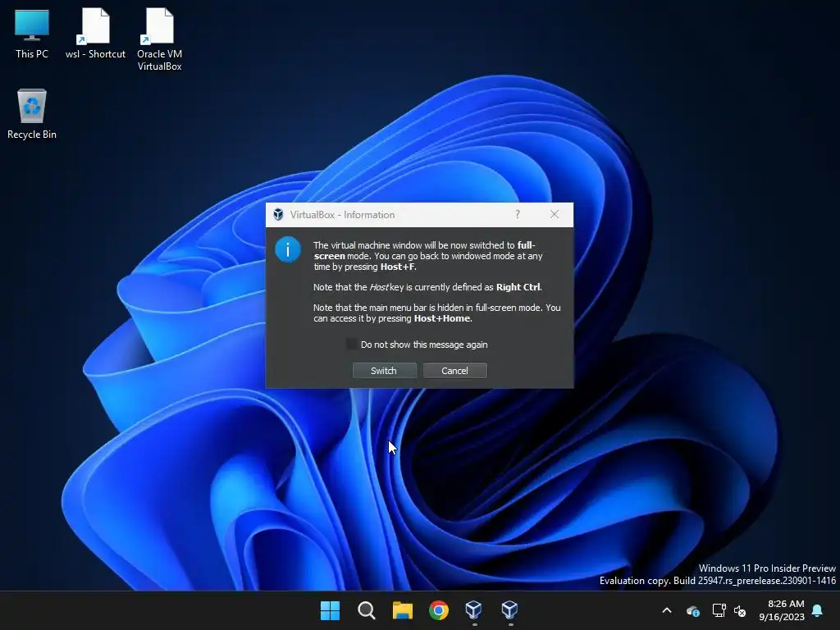Click the help question mark in the dialog title bar
Viewport: 840px width, 630px height.
click(x=517, y=214)
